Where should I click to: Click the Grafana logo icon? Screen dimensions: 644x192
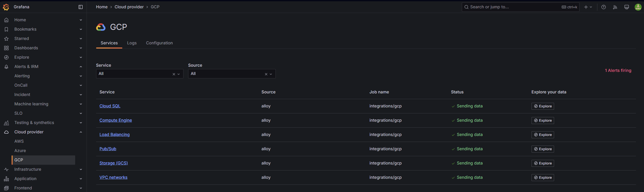[6, 7]
